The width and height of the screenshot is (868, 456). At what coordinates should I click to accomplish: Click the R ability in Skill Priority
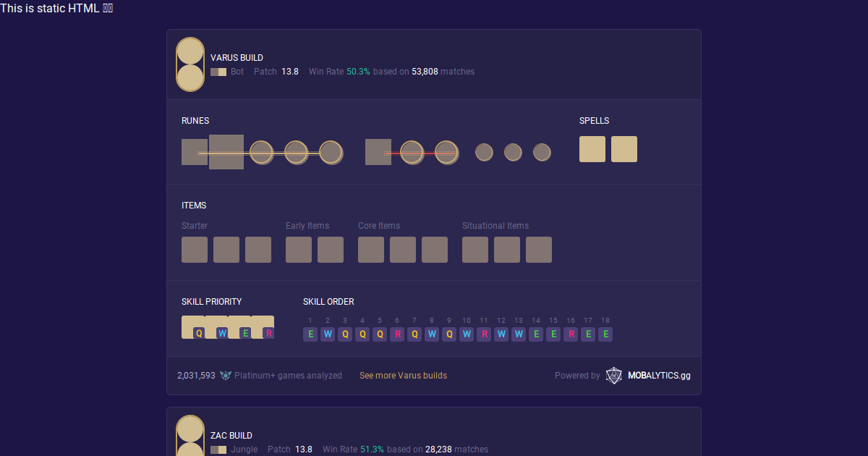click(x=263, y=327)
